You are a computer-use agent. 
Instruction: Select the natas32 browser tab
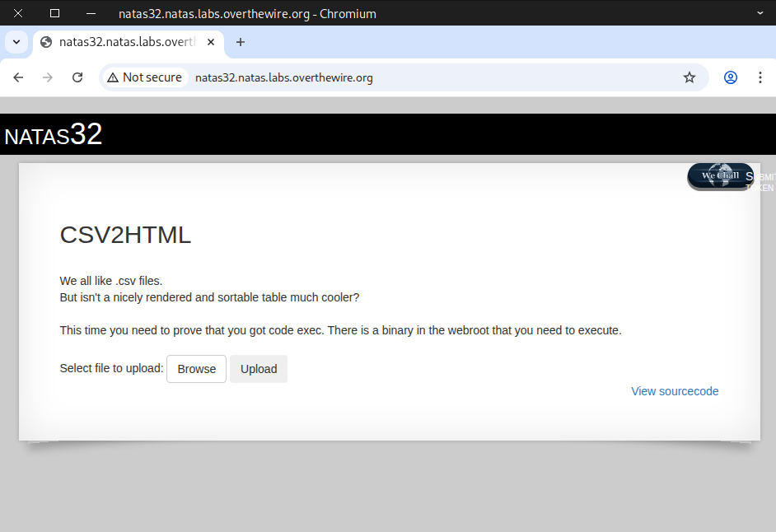coord(124,42)
